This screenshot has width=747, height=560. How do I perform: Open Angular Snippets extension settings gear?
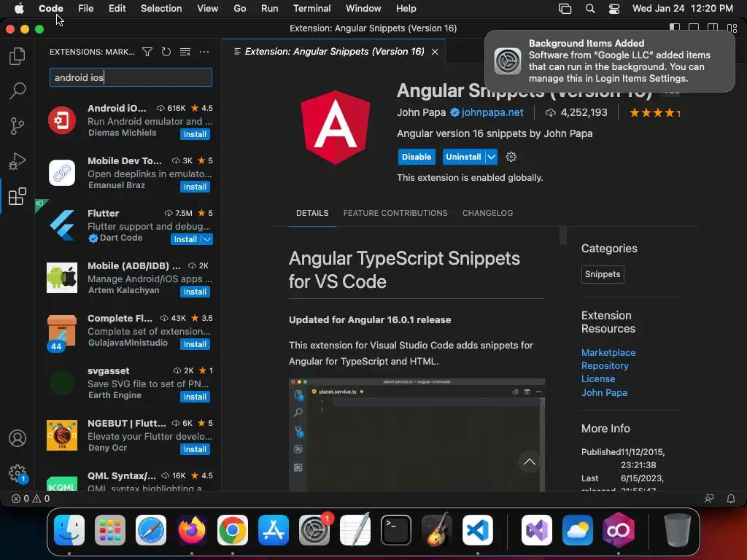(511, 157)
